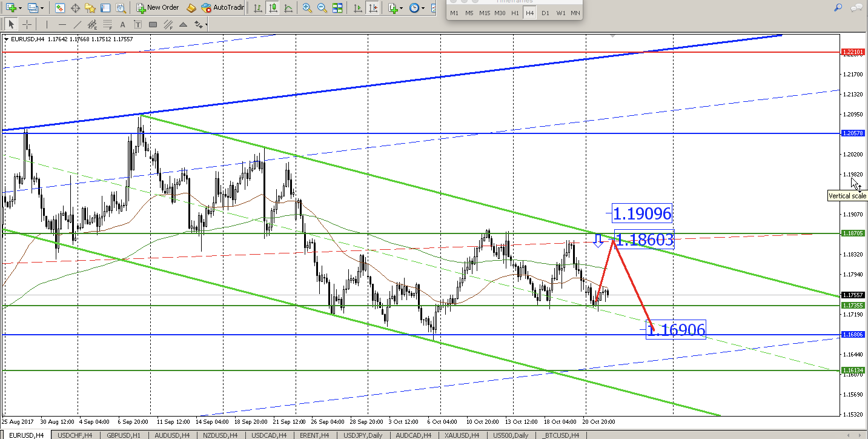This screenshot has height=439, width=868.
Task: Select the M1 timeframe
Action: tap(454, 13)
